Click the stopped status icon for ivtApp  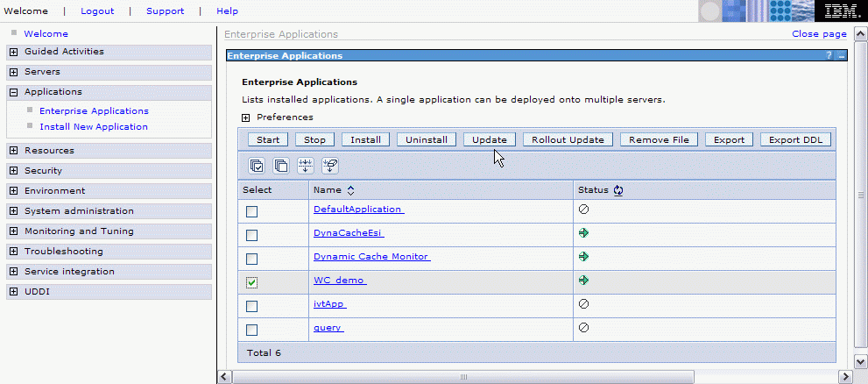point(583,303)
